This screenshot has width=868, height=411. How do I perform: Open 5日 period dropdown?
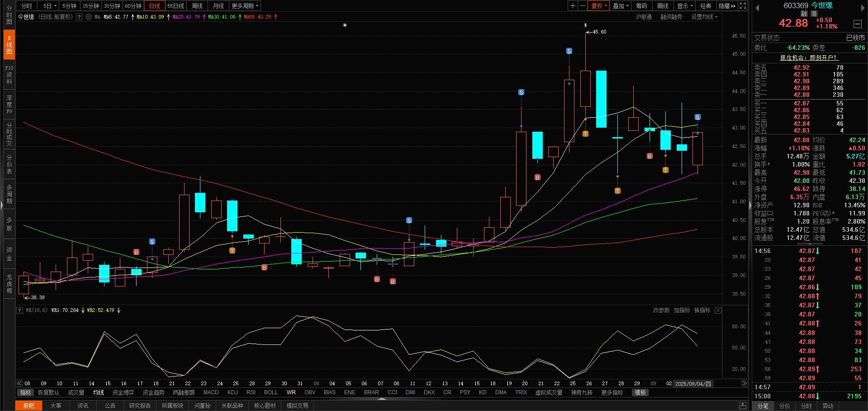[x=49, y=6]
